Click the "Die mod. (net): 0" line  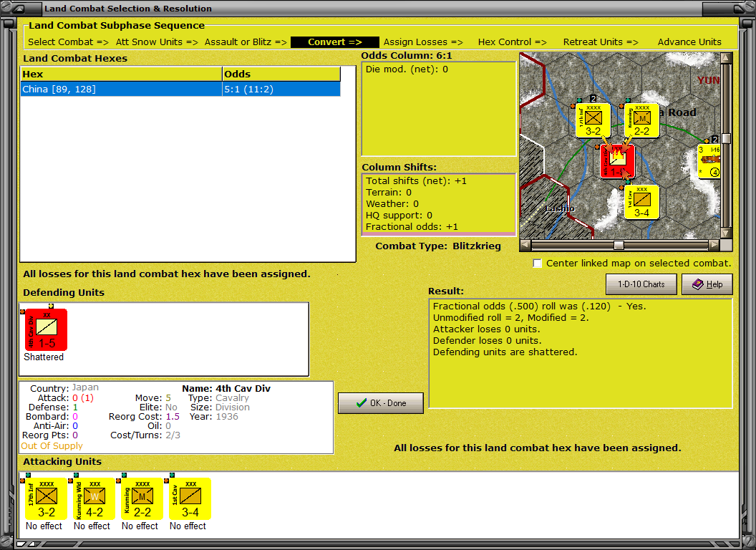[x=407, y=69]
